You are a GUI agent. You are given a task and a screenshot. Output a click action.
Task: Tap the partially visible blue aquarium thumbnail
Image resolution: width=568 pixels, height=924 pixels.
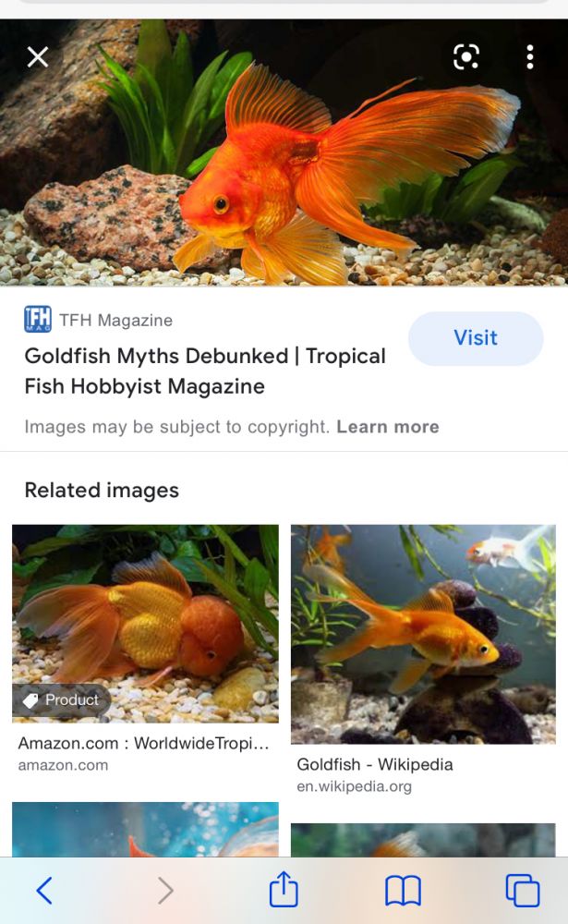point(146,829)
